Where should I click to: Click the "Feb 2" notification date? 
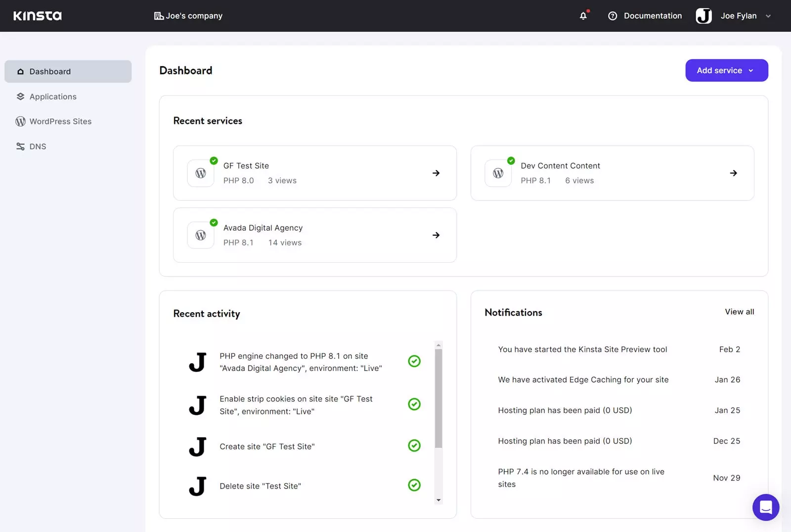point(730,349)
